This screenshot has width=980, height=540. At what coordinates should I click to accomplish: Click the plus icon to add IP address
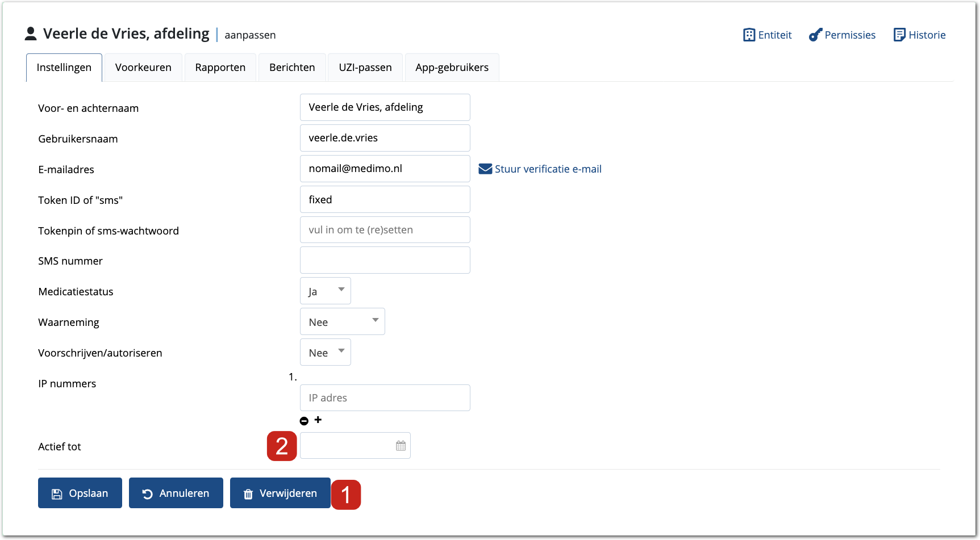(318, 420)
